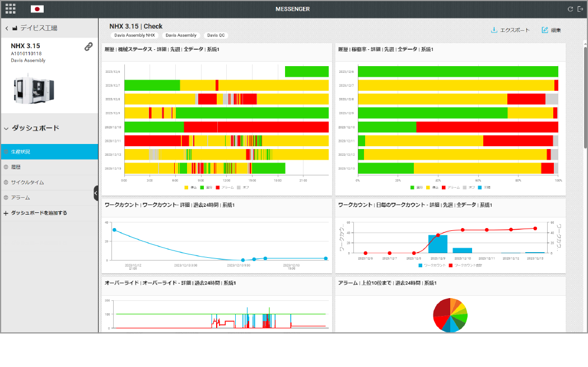Image resolution: width=588 pixels, height=367 pixels.
Task: Click the chain link icon beside NHX 3.15
Action: point(88,47)
